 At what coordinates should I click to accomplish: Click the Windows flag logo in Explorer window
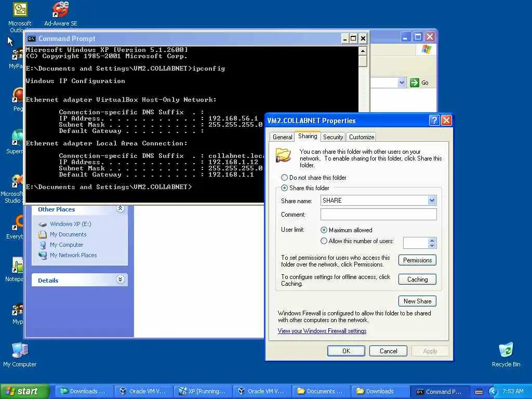tap(426, 49)
